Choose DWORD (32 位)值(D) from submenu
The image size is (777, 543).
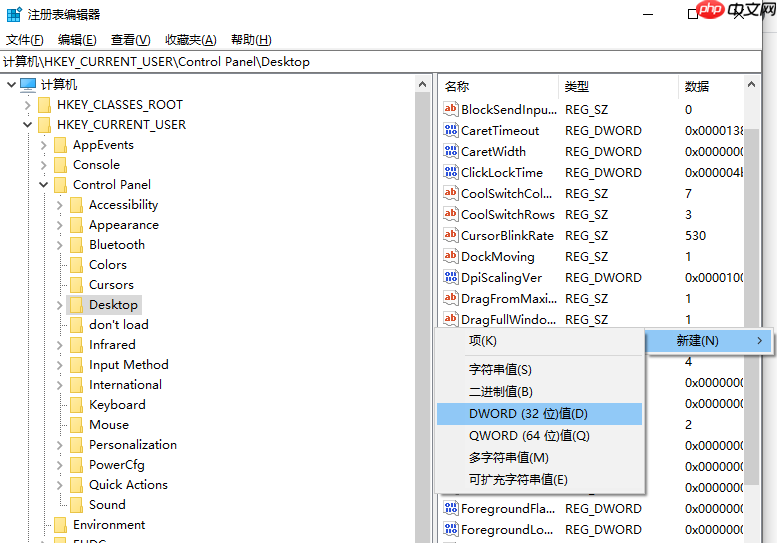[x=540, y=414]
